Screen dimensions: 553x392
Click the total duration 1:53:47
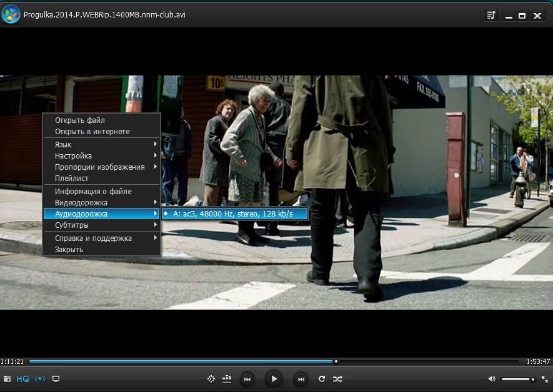coord(538,361)
